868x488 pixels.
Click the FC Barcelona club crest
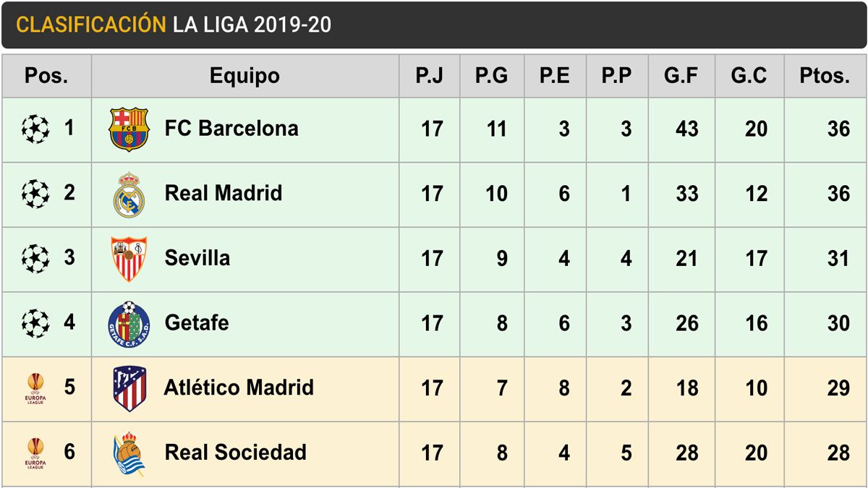pyautogui.click(x=129, y=129)
